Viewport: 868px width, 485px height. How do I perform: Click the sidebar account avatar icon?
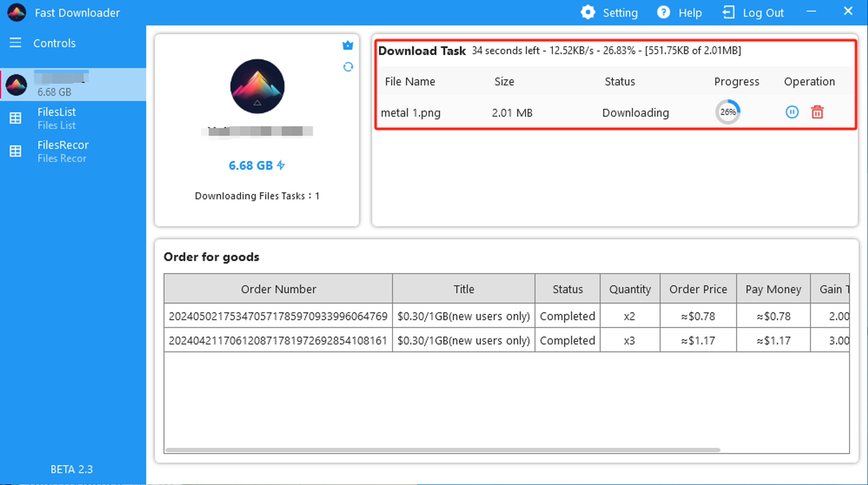(x=16, y=85)
